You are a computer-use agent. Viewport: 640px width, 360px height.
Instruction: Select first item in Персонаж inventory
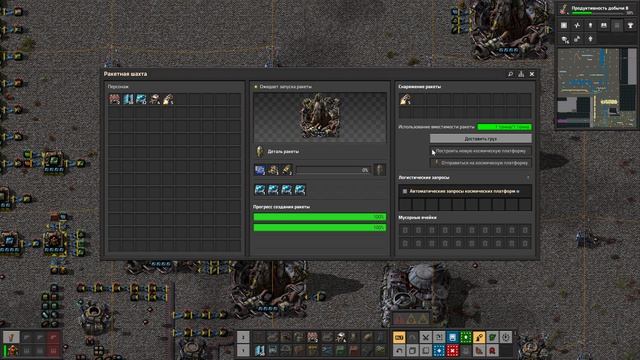[x=115, y=99]
